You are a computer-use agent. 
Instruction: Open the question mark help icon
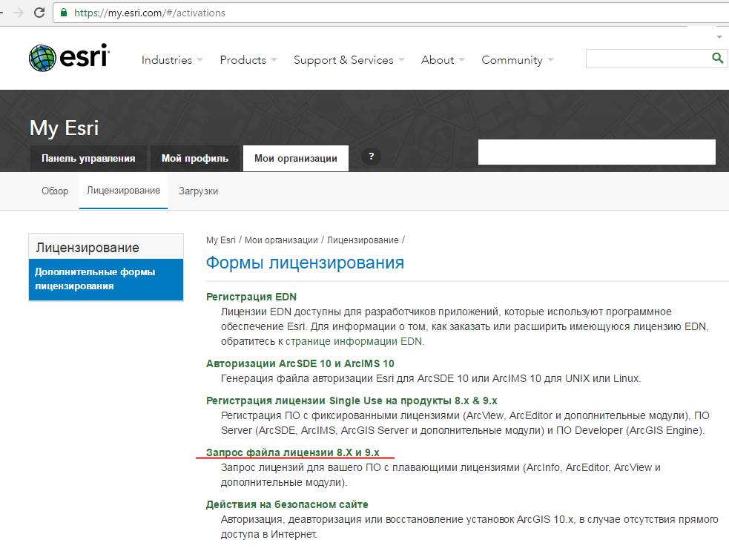371,157
